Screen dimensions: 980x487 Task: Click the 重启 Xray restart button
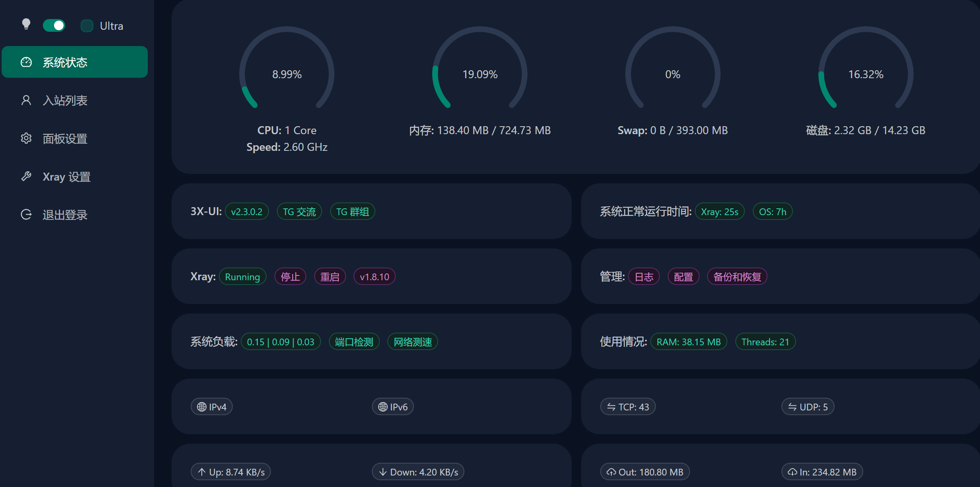[330, 277]
